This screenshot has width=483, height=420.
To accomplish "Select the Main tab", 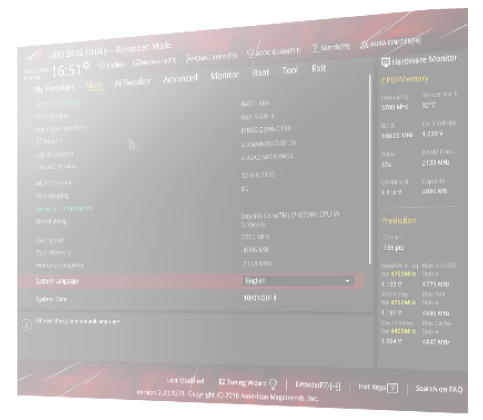I will [x=94, y=85].
